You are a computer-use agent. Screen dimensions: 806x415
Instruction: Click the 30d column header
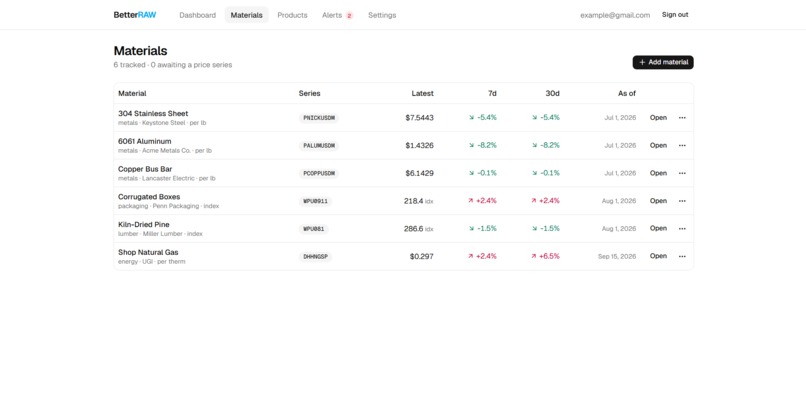[553, 94]
